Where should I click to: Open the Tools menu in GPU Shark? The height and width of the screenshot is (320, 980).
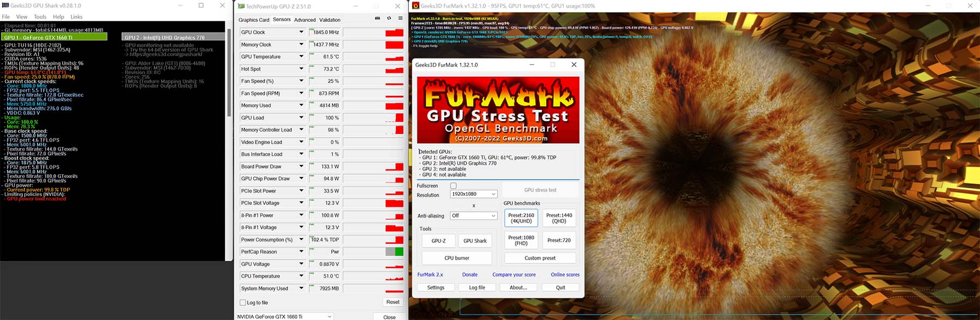(40, 17)
